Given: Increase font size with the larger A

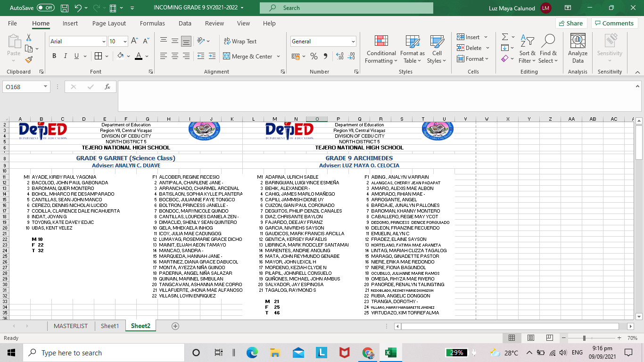Looking at the screenshot, I should [134, 41].
